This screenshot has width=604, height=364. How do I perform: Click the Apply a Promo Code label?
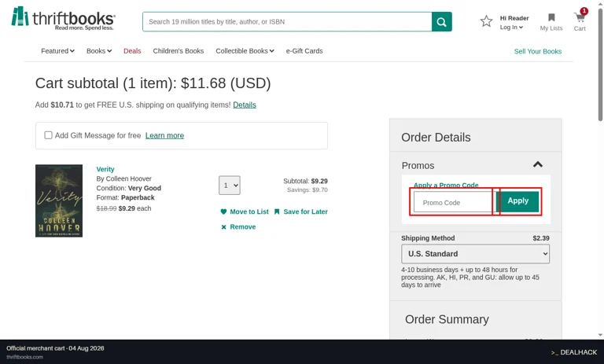(x=446, y=186)
